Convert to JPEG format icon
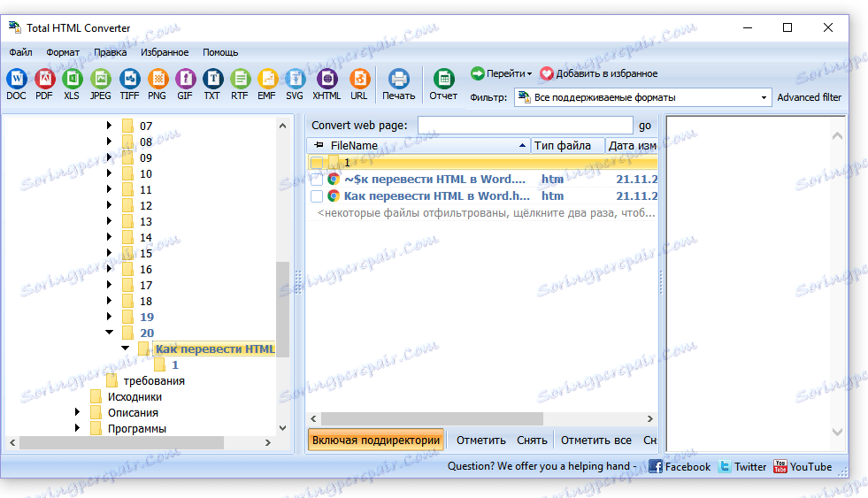The height and width of the screenshot is (498, 868). [x=100, y=79]
